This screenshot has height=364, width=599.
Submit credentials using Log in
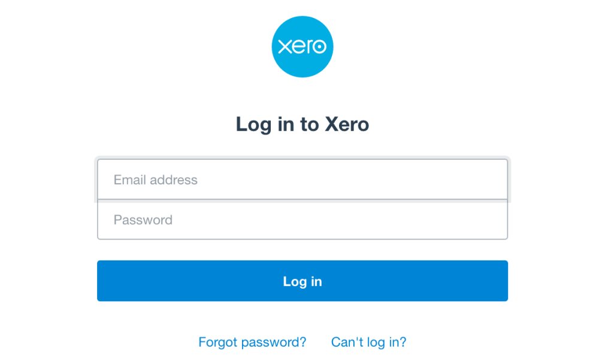coord(302,281)
